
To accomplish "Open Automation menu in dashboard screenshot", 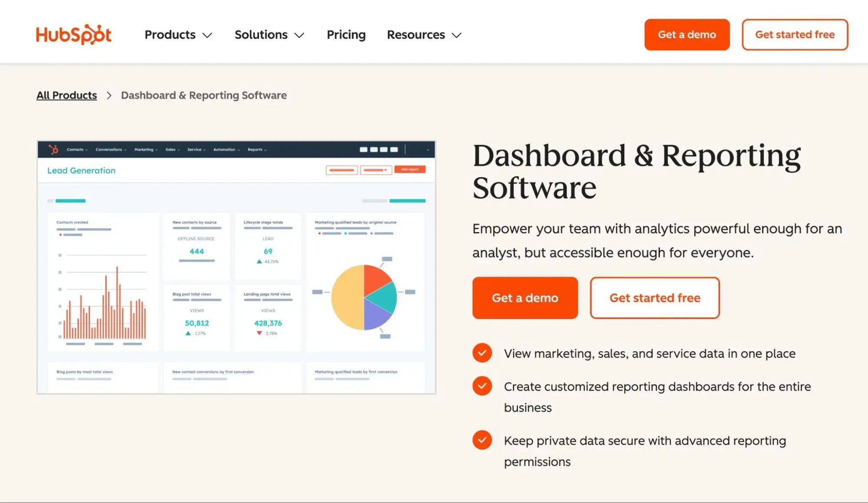I will (x=226, y=149).
